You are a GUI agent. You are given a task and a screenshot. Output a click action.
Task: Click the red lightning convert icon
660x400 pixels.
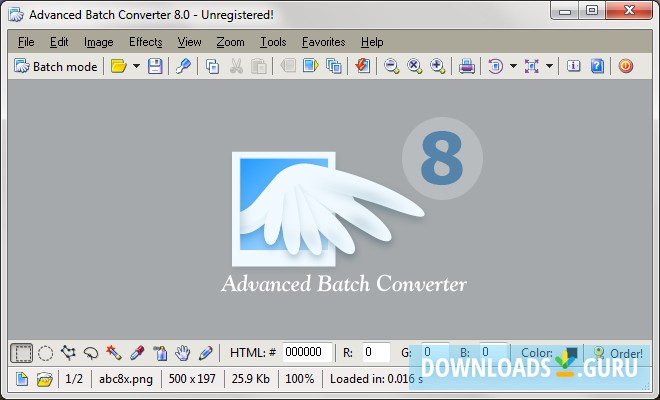point(362,66)
